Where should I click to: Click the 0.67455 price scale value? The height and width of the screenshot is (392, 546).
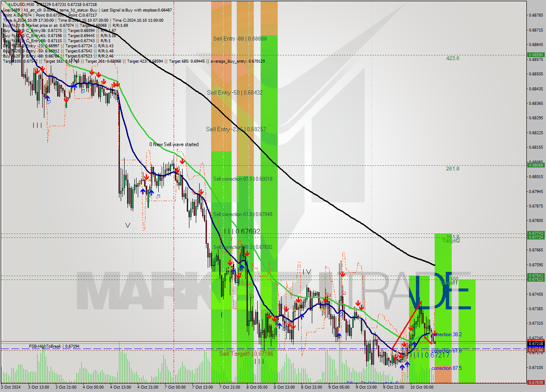tap(536, 294)
